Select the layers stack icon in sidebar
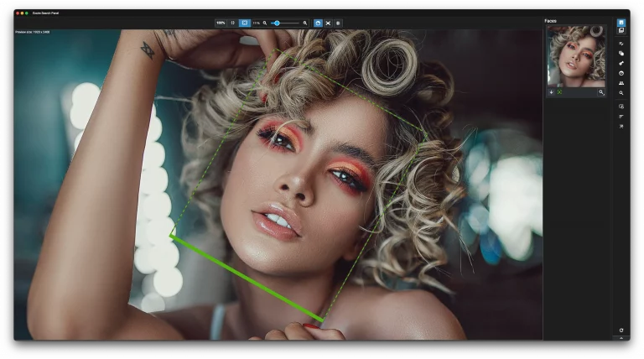 click(x=621, y=53)
